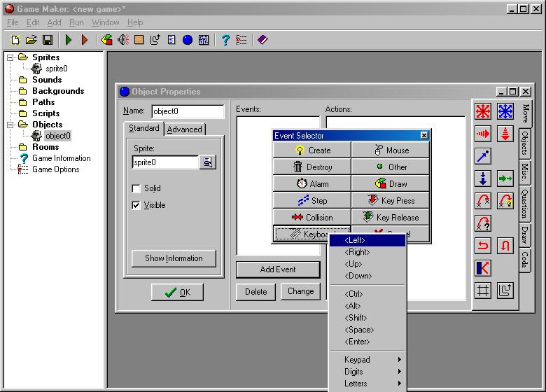The image size is (546, 392).
Task: Click the object Name input field
Action: point(187,111)
